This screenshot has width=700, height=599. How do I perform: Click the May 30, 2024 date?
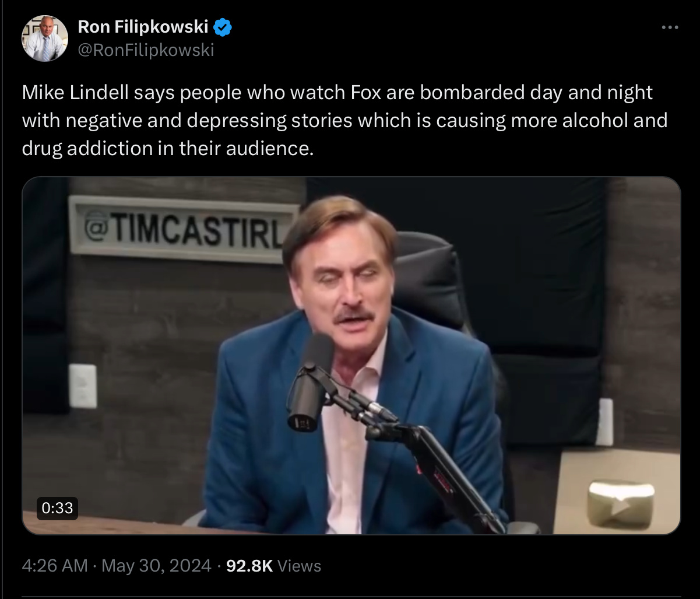156,565
